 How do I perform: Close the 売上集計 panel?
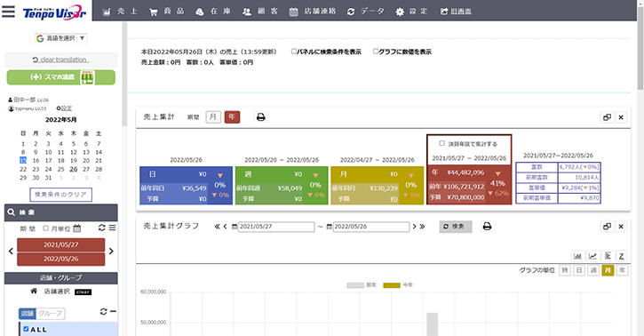click(621, 117)
